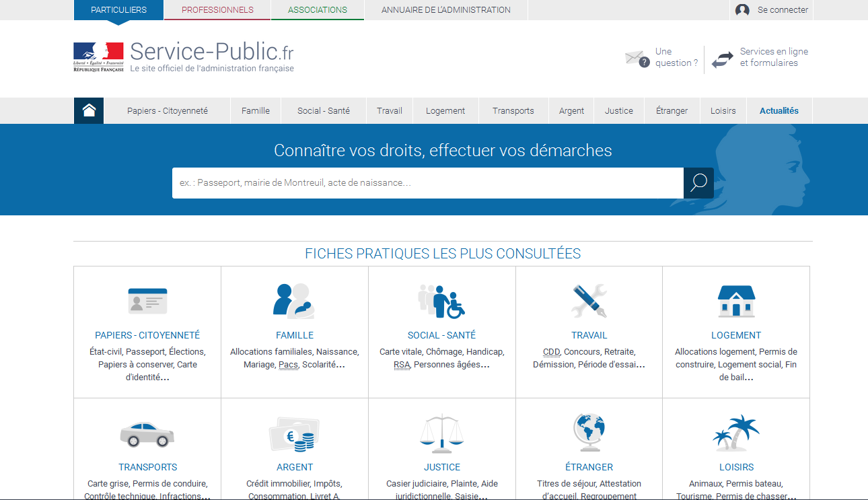Click the car Transports icon
Screen dimensions: 868x500
click(147, 433)
